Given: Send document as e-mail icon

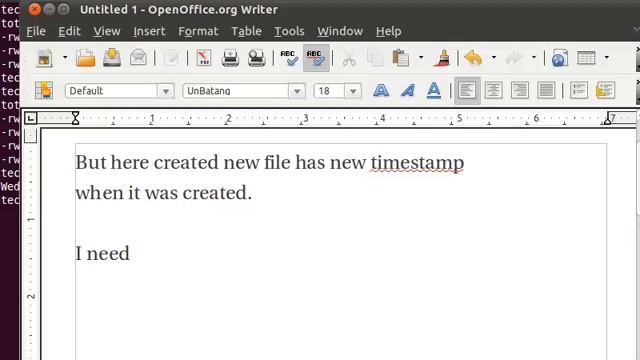Looking at the screenshot, I should coord(138,58).
